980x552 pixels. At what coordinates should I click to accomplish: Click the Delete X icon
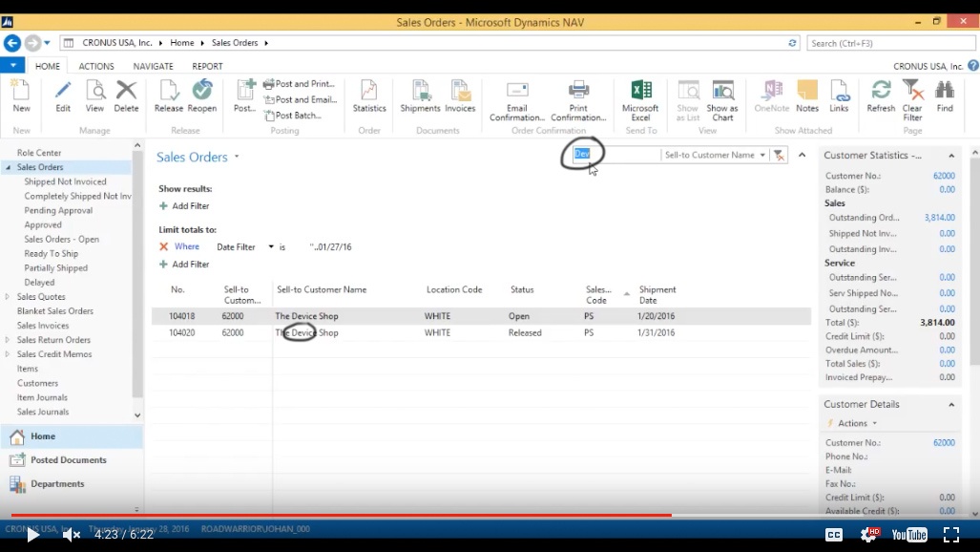[x=126, y=96]
